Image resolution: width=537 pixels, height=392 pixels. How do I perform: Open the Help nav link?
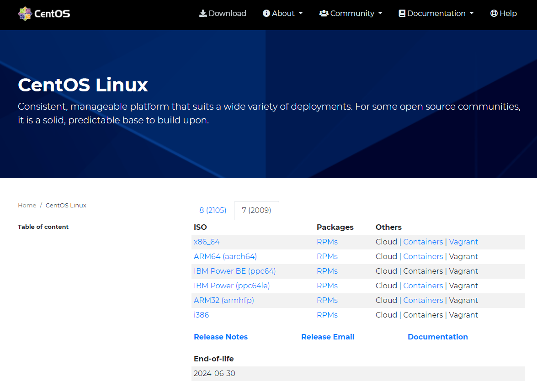pos(504,13)
